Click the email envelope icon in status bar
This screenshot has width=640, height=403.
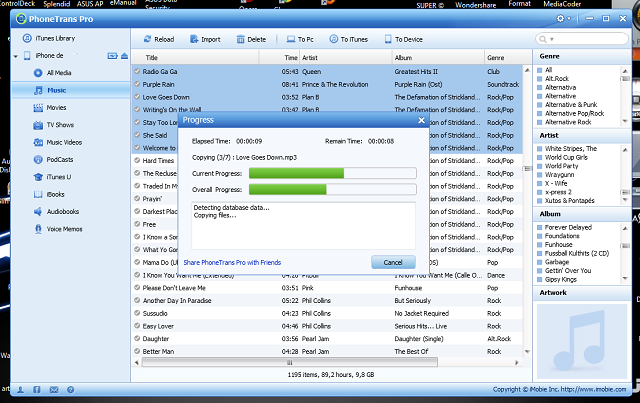(54, 390)
